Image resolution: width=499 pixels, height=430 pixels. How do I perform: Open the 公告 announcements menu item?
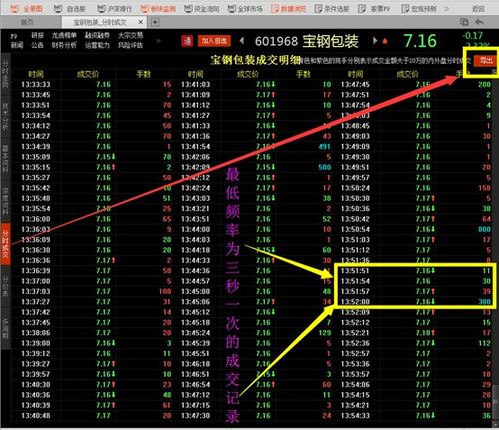click(37, 45)
